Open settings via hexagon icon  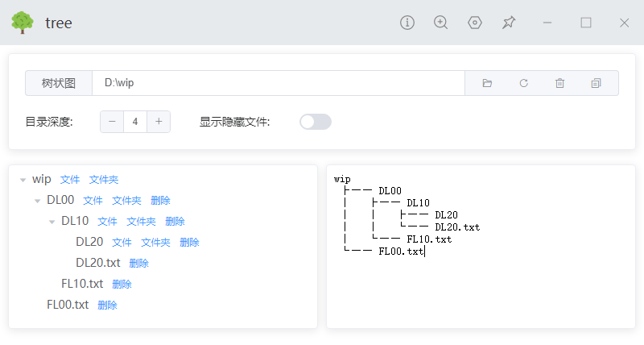[x=475, y=23]
